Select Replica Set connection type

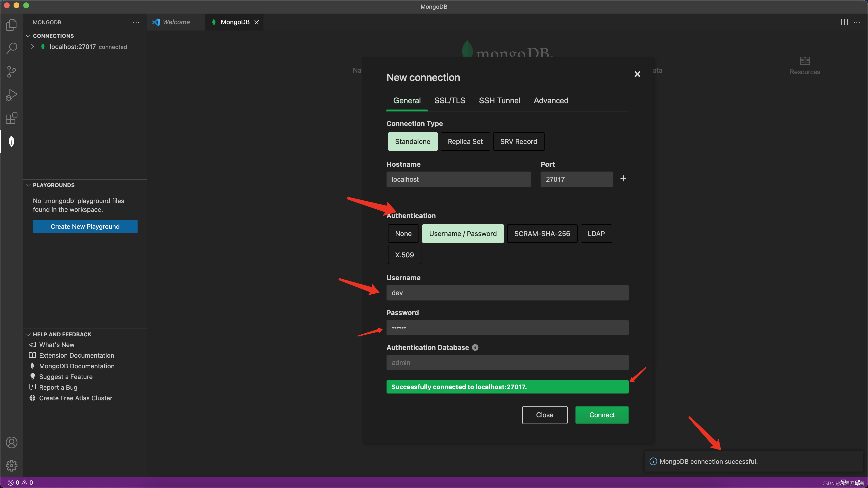465,142
